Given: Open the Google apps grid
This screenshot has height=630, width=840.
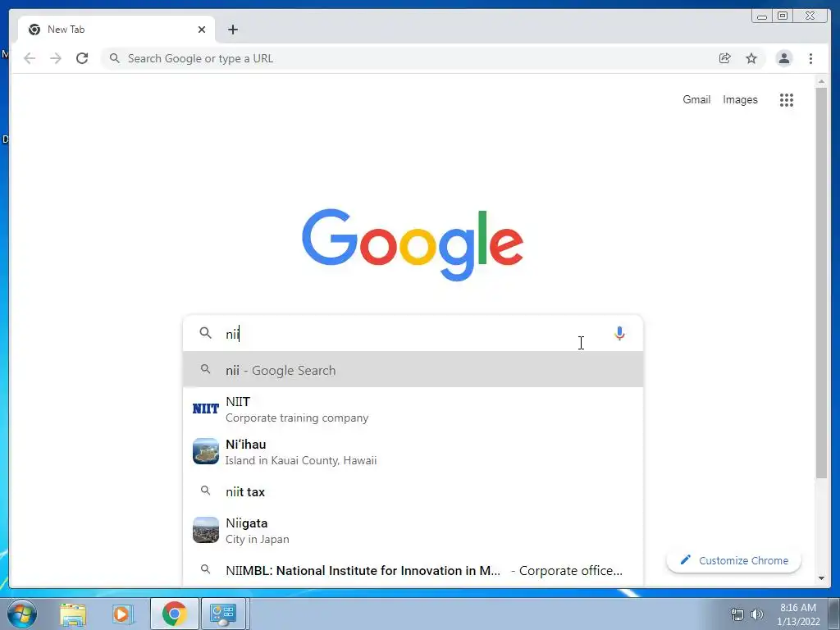Looking at the screenshot, I should (787, 99).
